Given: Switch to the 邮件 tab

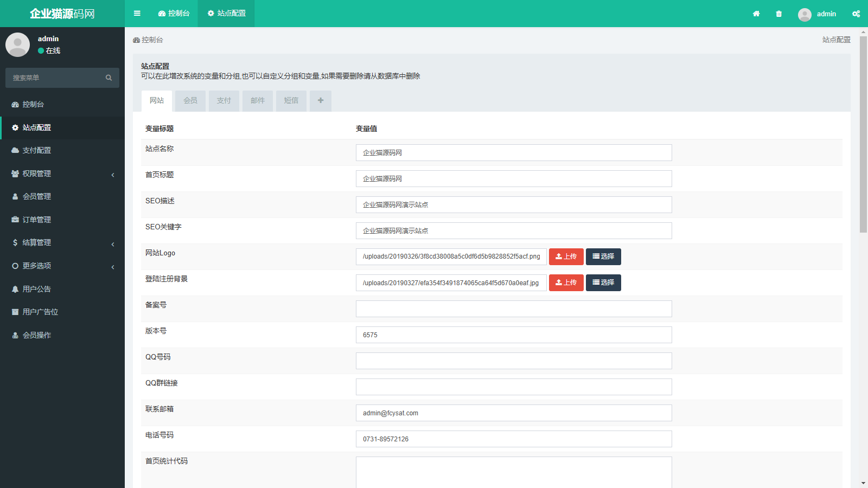Looking at the screenshot, I should click(x=258, y=100).
